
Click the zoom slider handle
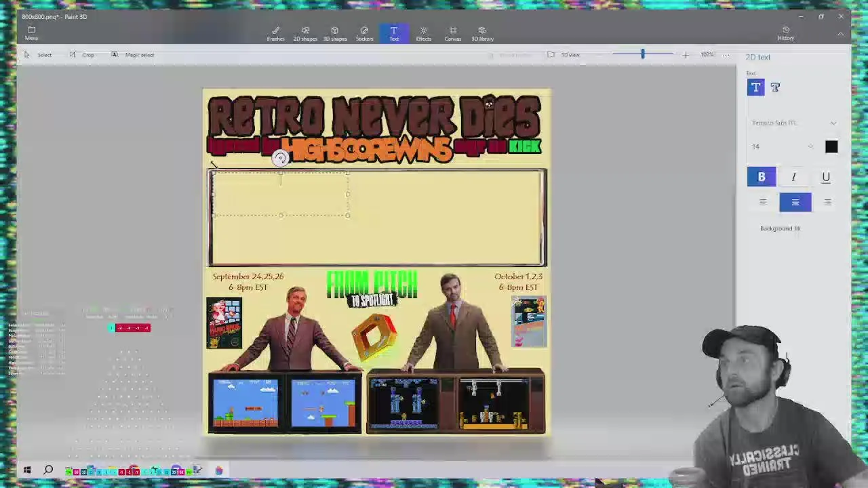click(x=643, y=54)
